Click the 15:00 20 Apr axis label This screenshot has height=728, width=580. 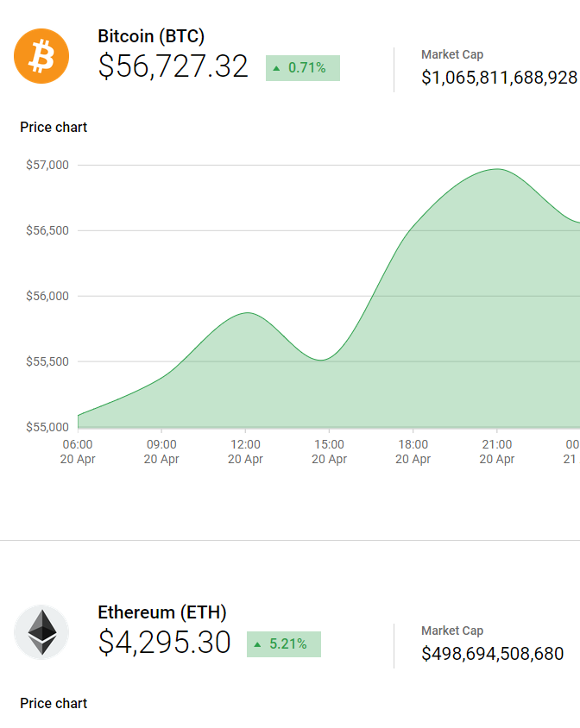coord(329,452)
